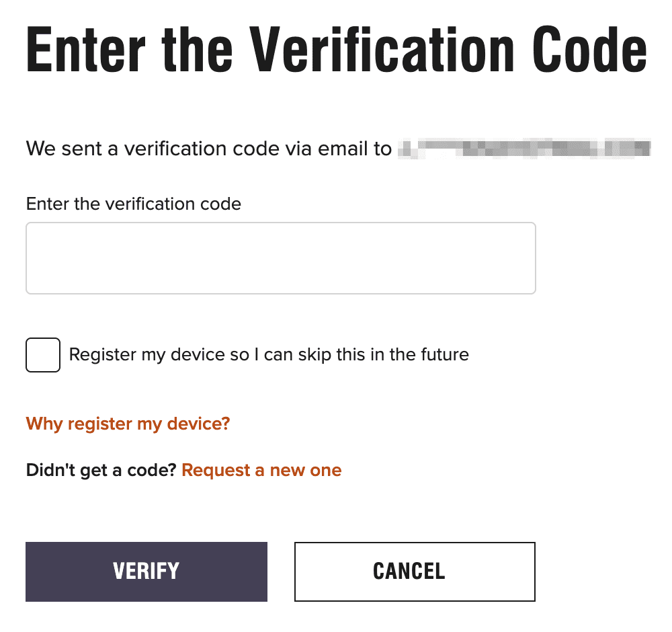
Task: Submit the verification code
Action: (146, 571)
